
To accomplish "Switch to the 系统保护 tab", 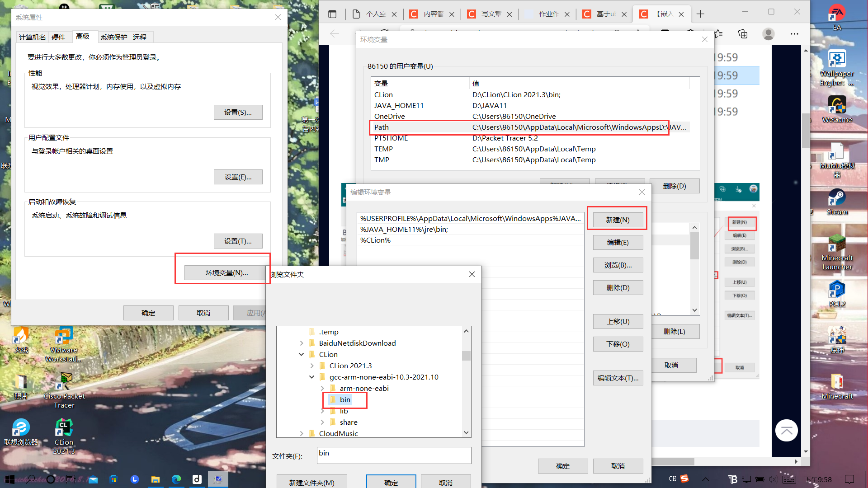I will 113,37.
